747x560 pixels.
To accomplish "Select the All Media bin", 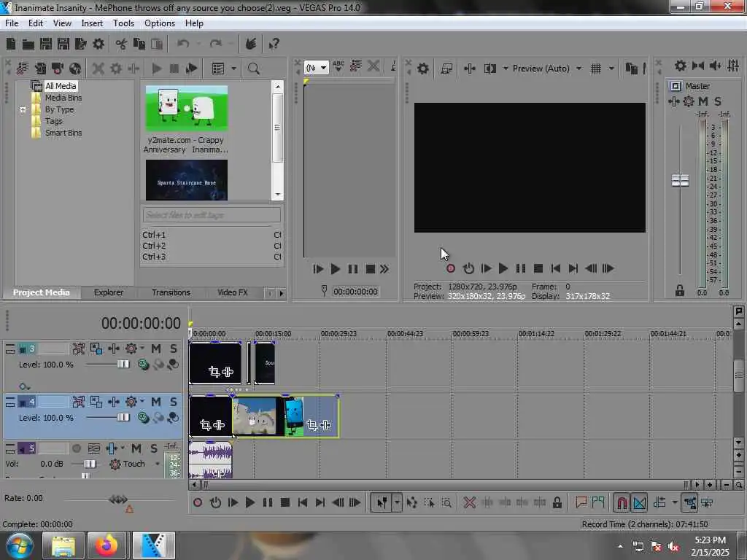I will coord(61,86).
